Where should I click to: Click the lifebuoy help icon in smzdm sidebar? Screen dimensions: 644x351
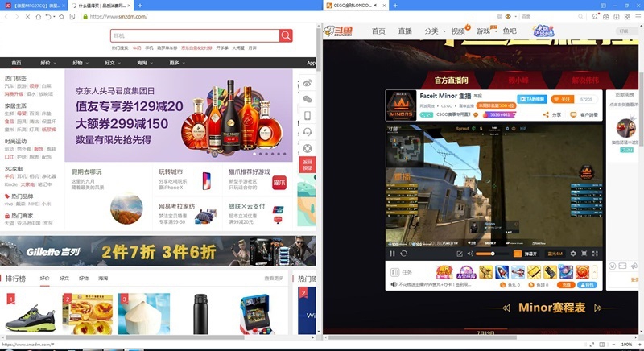click(x=308, y=148)
